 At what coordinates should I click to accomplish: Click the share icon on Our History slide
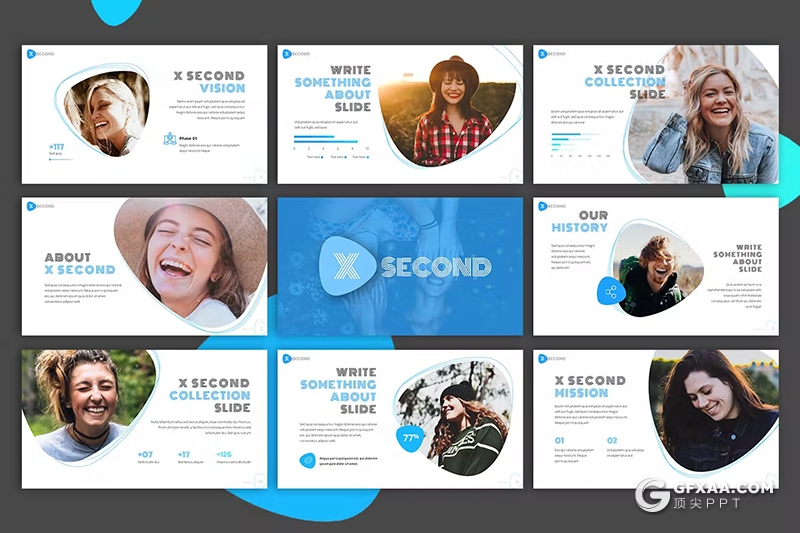pos(610,292)
